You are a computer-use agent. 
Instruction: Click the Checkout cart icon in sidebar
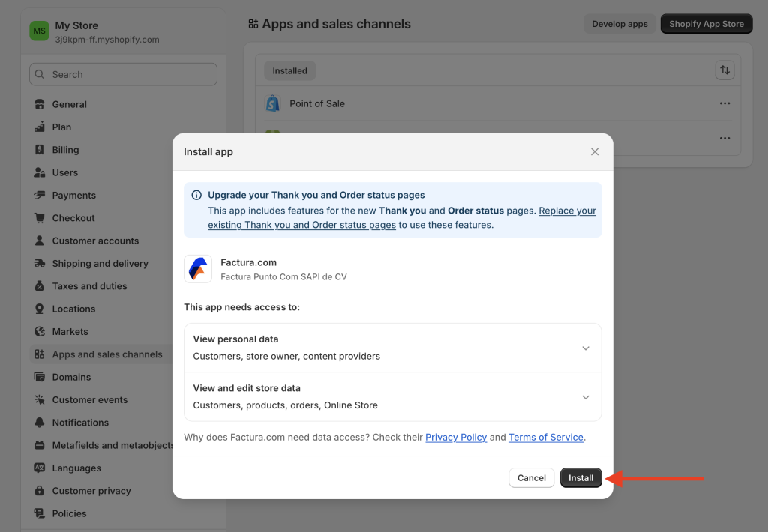[x=40, y=218]
